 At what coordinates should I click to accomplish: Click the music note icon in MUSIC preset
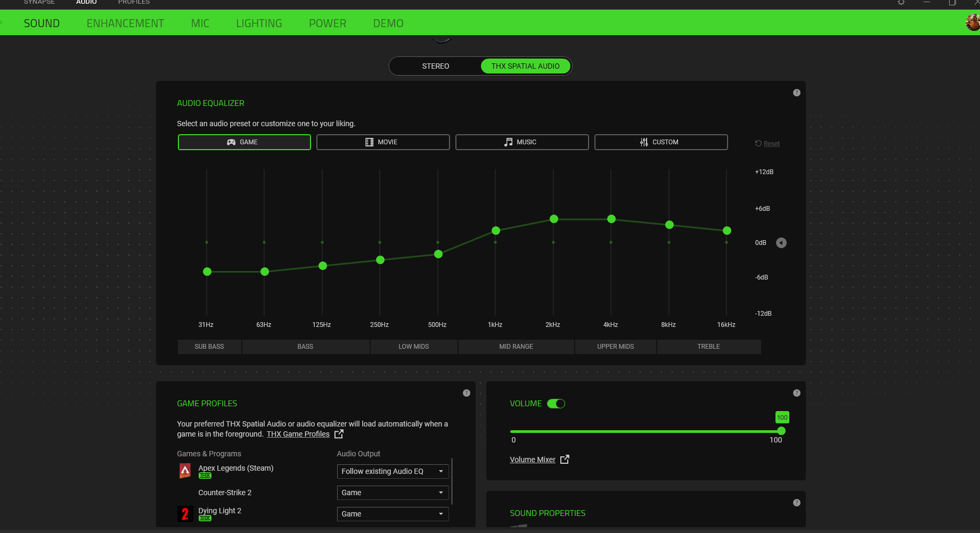(509, 142)
